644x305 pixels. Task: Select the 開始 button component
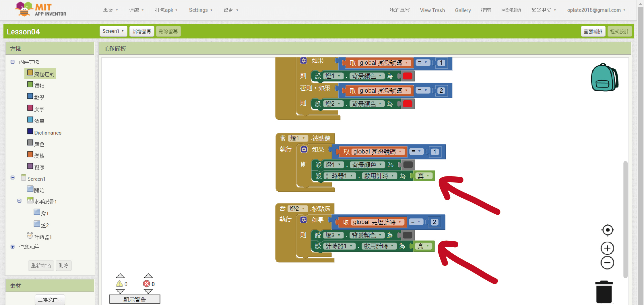click(36, 190)
